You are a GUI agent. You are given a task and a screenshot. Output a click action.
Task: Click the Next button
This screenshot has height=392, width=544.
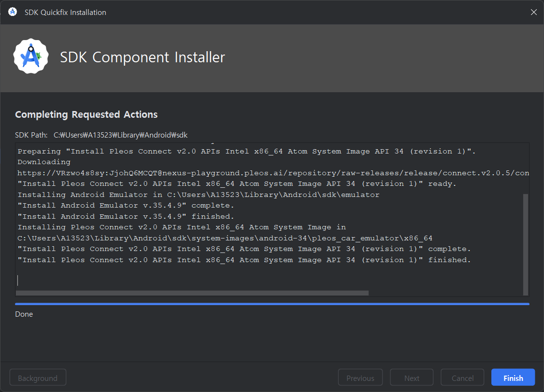412,378
